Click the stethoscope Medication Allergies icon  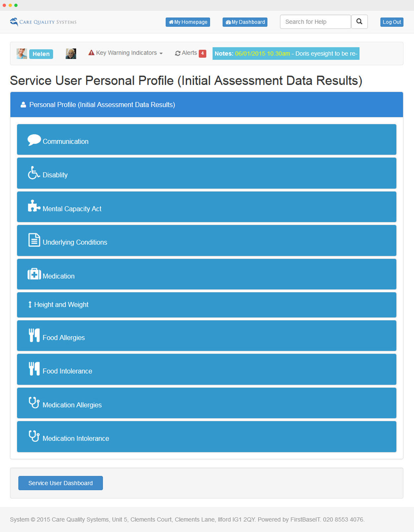34,402
